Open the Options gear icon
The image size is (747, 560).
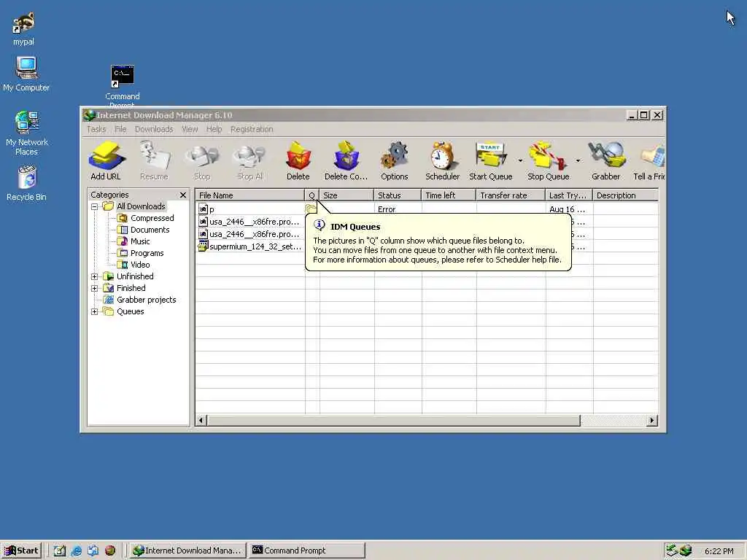click(x=395, y=161)
